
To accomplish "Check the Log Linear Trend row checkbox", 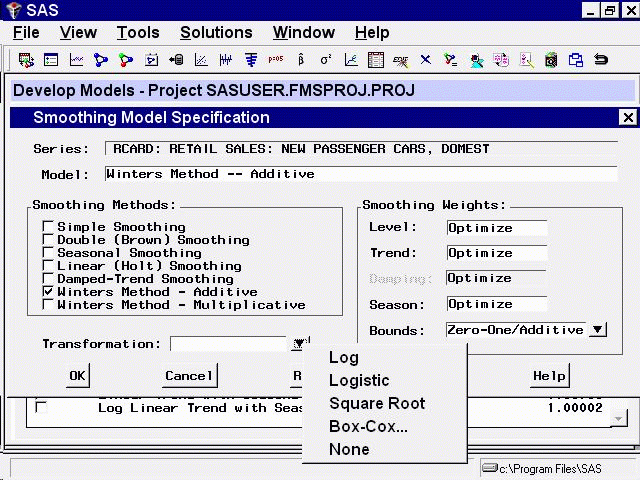I will (41, 407).
